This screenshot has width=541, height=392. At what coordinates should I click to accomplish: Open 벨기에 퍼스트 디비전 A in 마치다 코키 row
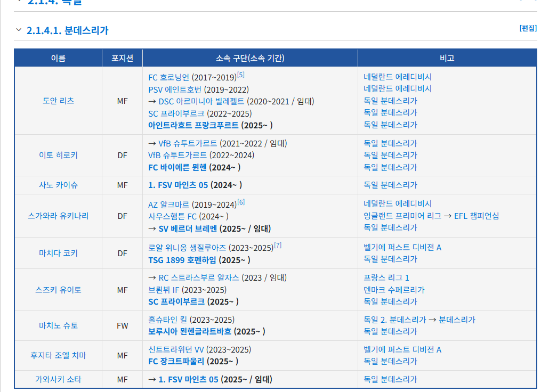(402, 248)
